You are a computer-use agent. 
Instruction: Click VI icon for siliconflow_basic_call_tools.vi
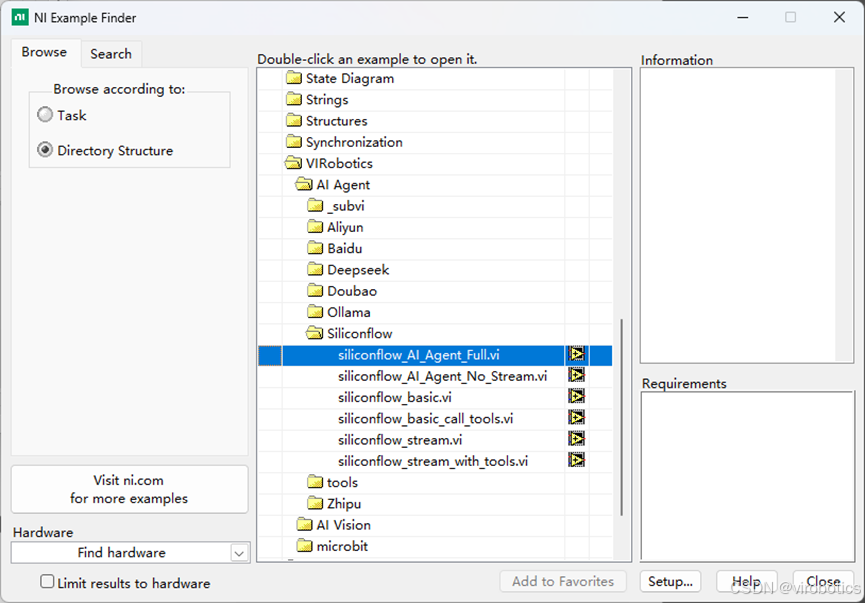[576, 418]
